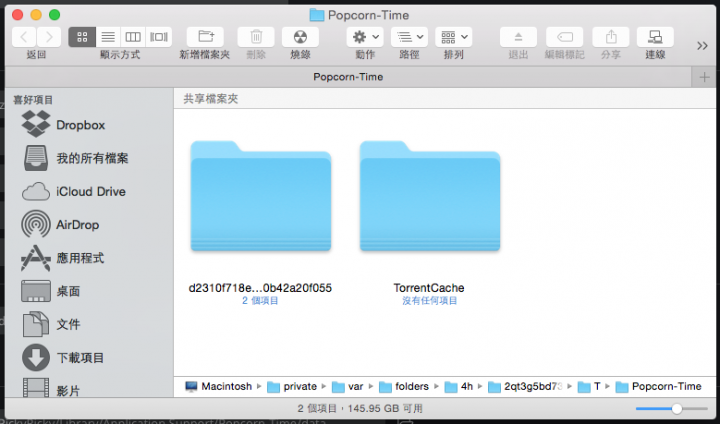720x424 pixels.
Task: Select the TorrentCache folder icon
Action: coord(430,196)
